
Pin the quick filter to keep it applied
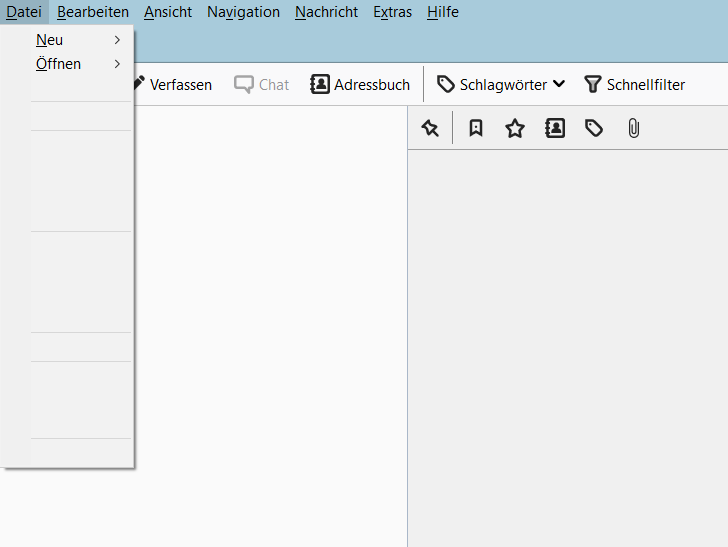pyautogui.click(x=430, y=128)
